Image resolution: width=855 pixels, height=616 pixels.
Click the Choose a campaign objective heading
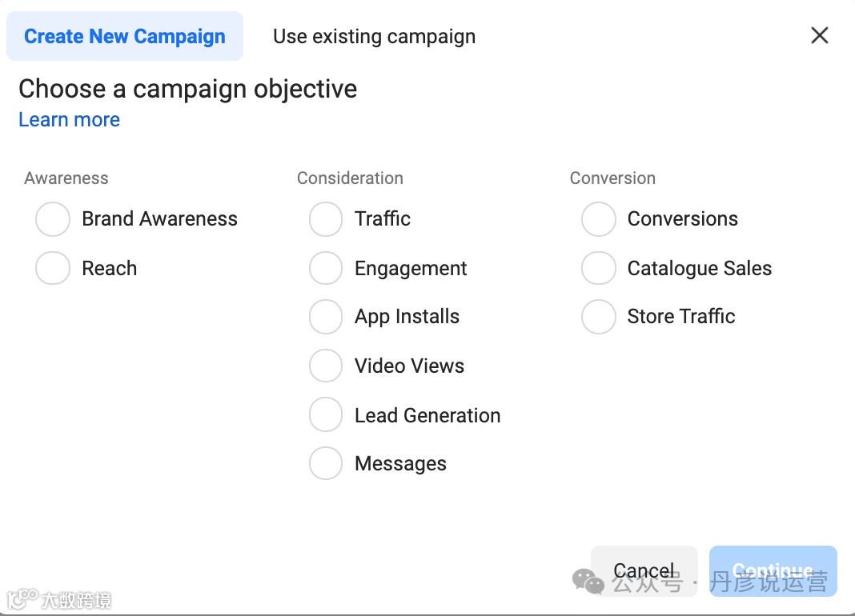point(187,89)
